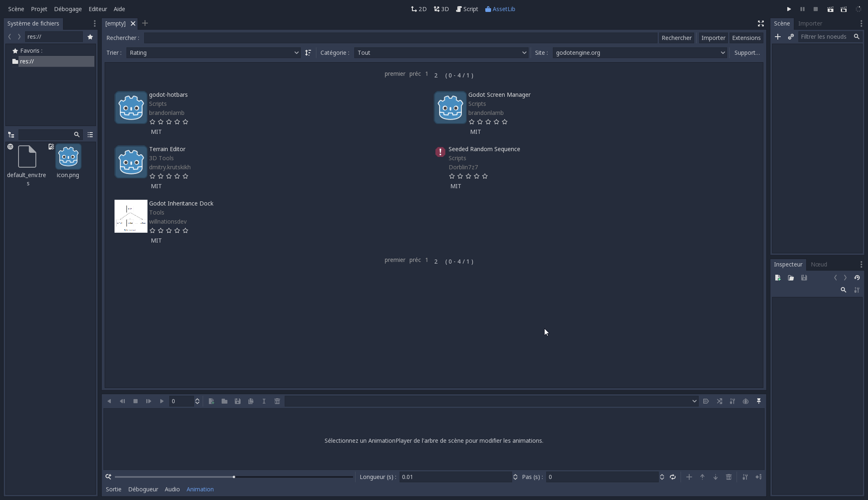Viewport: 868px width, 500px height.
Task: Create new animation icon
Action: [211, 401]
